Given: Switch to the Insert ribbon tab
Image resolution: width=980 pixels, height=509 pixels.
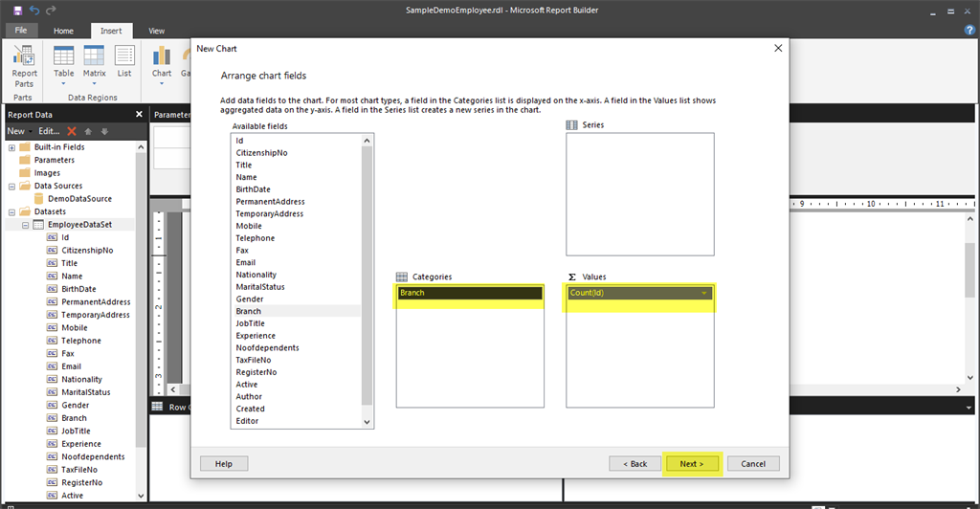Looking at the screenshot, I should point(111,31).
